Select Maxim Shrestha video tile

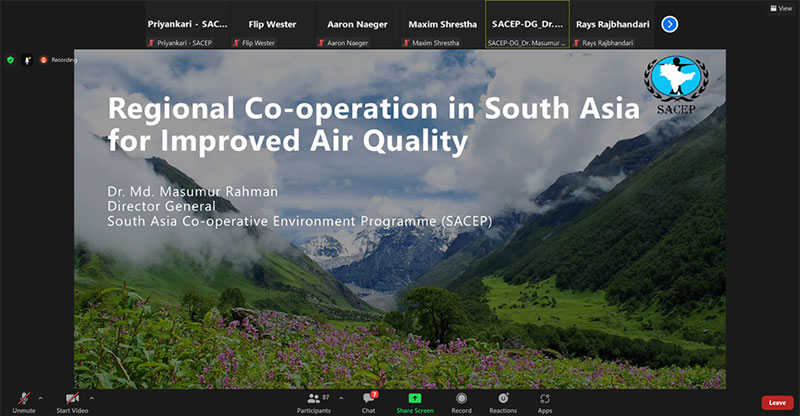tap(442, 24)
